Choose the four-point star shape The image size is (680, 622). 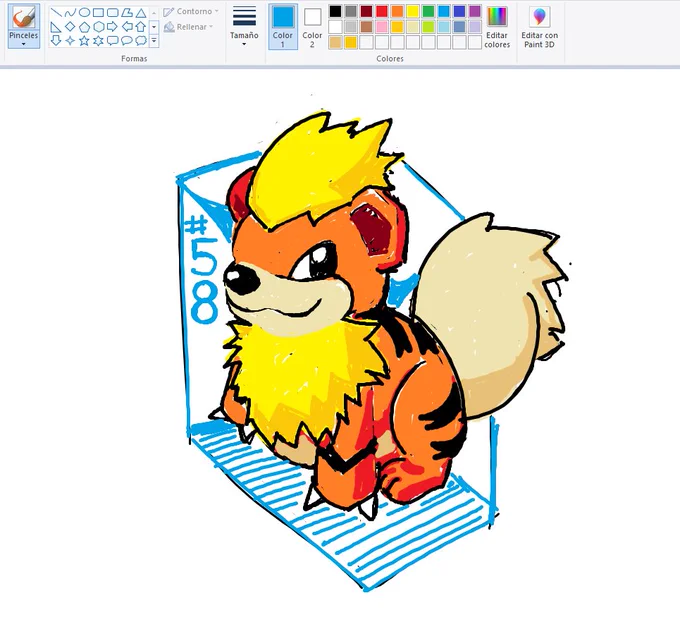point(70,41)
